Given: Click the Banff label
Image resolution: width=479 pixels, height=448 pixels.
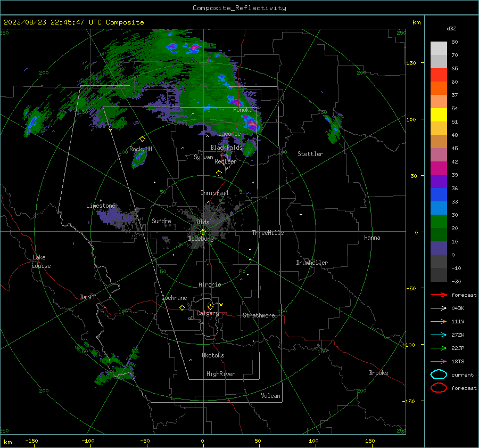Looking at the screenshot, I should point(88,297).
